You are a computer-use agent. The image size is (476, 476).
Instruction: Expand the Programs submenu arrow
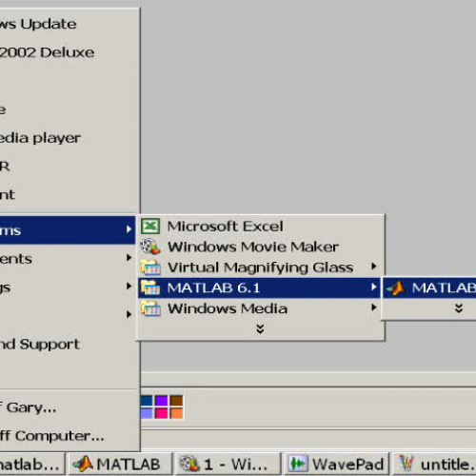(129, 229)
